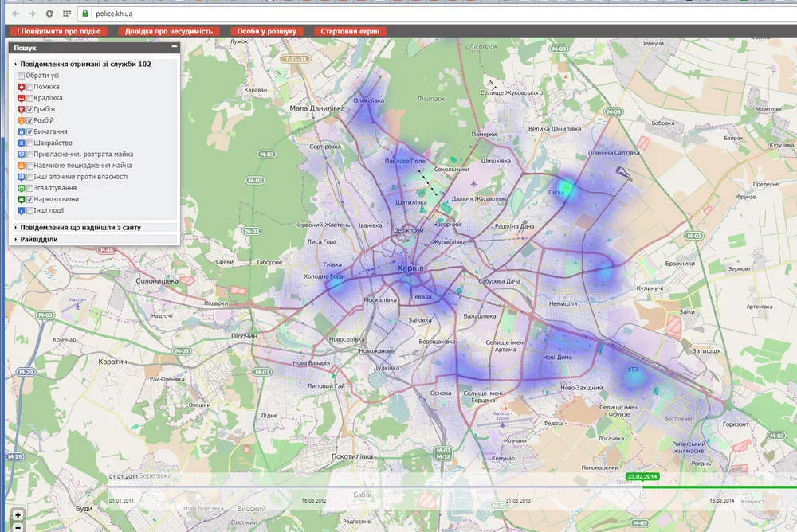Viewport: 797px width, 532px height.
Task: Enable Привласнення, розтрата майна checkbox
Action: (x=30, y=155)
